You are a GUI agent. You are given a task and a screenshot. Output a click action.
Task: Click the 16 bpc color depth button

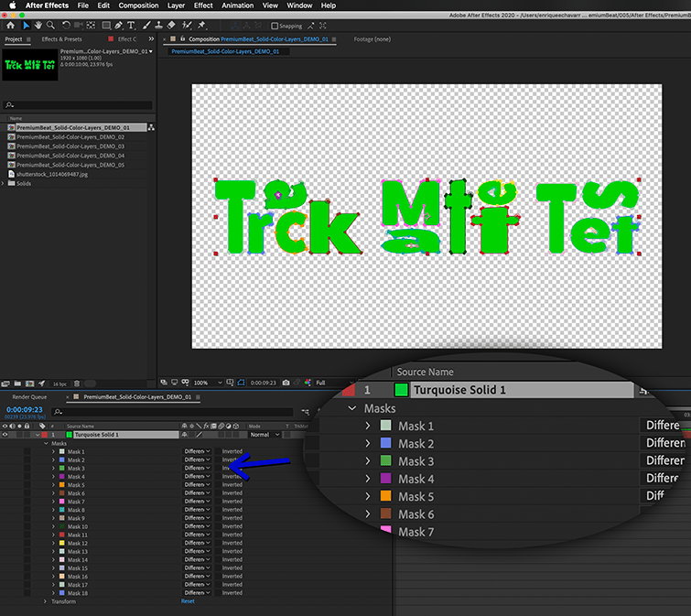(x=59, y=384)
